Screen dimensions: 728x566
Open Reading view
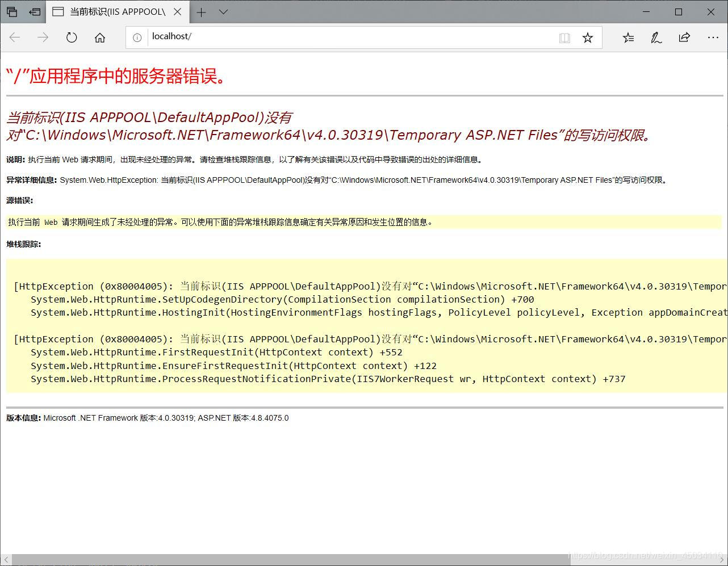pyautogui.click(x=564, y=37)
